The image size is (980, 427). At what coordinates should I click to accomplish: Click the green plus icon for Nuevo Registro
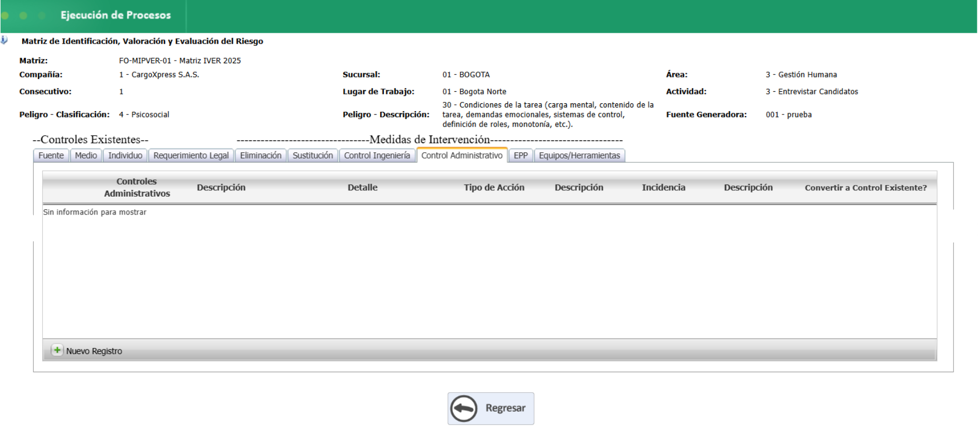[x=57, y=350]
